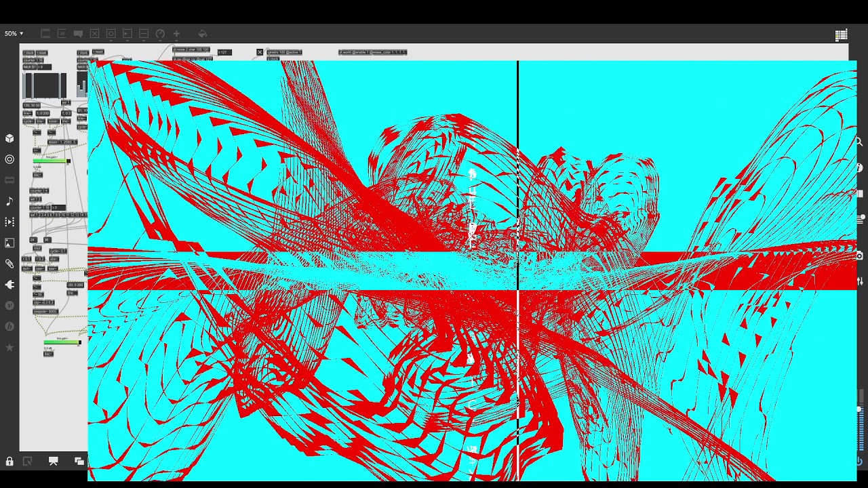Viewport: 868px width, 488px height.
Task: Open the 50% zoom dropdown
Action: point(14,33)
